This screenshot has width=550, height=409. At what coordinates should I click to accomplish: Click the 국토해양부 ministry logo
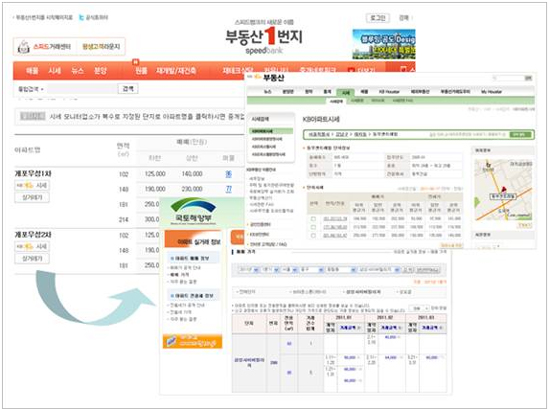pyautogui.click(x=192, y=212)
